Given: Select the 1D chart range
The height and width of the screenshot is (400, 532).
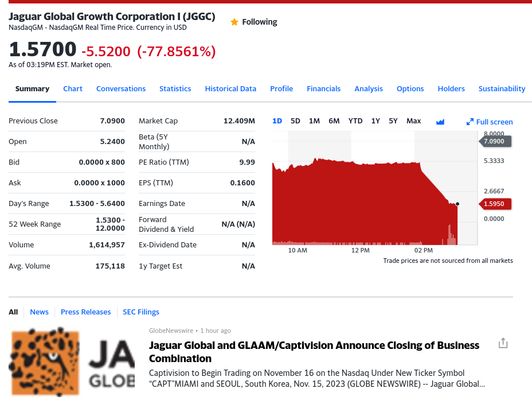Looking at the screenshot, I should [277, 121].
